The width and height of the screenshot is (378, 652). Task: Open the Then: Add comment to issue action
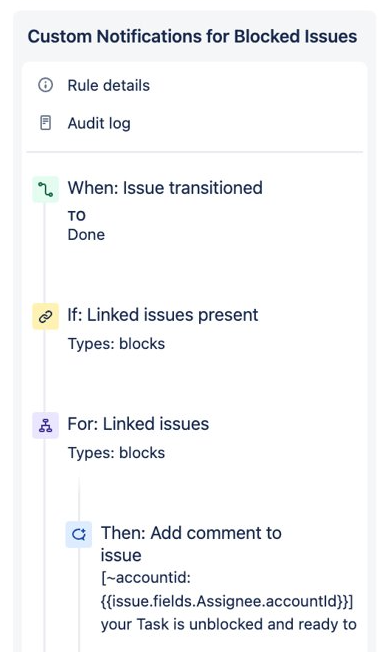pos(191,544)
